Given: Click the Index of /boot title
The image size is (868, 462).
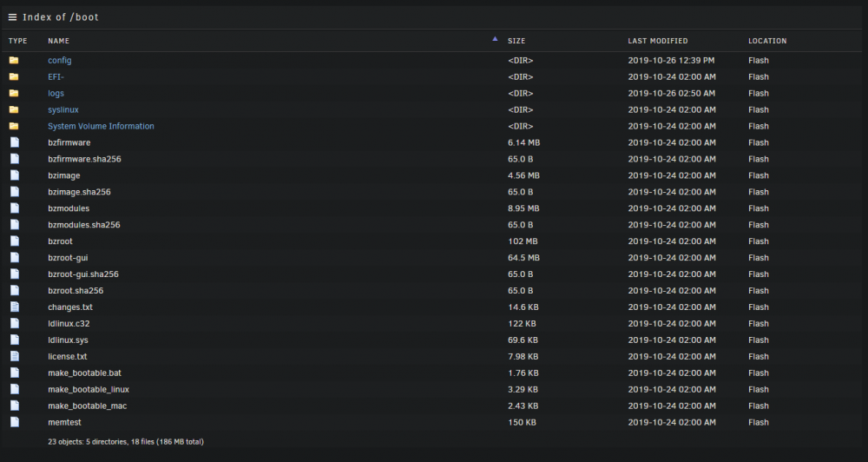Looking at the screenshot, I should tap(61, 17).
